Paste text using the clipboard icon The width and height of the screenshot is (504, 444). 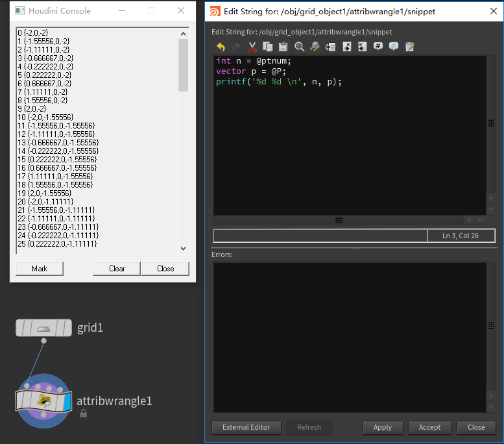283,47
